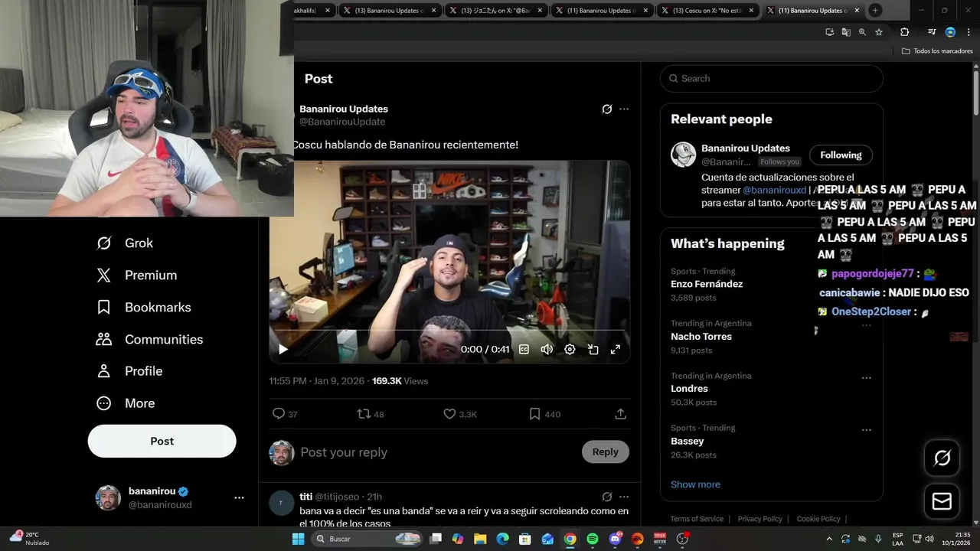Open more options on titi's reply

point(624,497)
